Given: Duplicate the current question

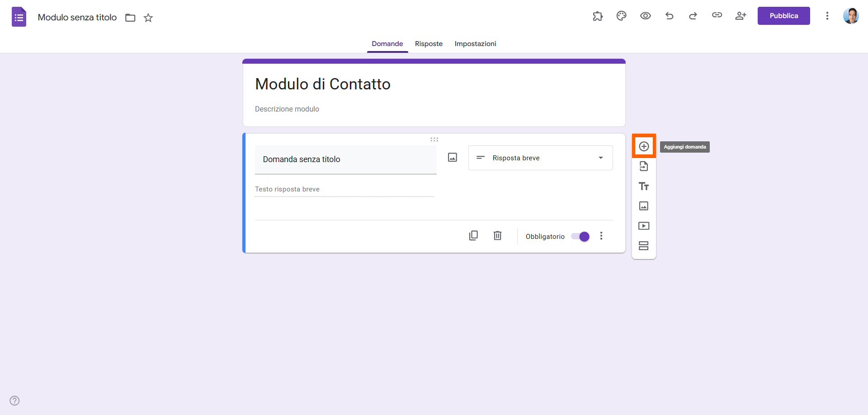Looking at the screenshot, I should click(473, 236).
